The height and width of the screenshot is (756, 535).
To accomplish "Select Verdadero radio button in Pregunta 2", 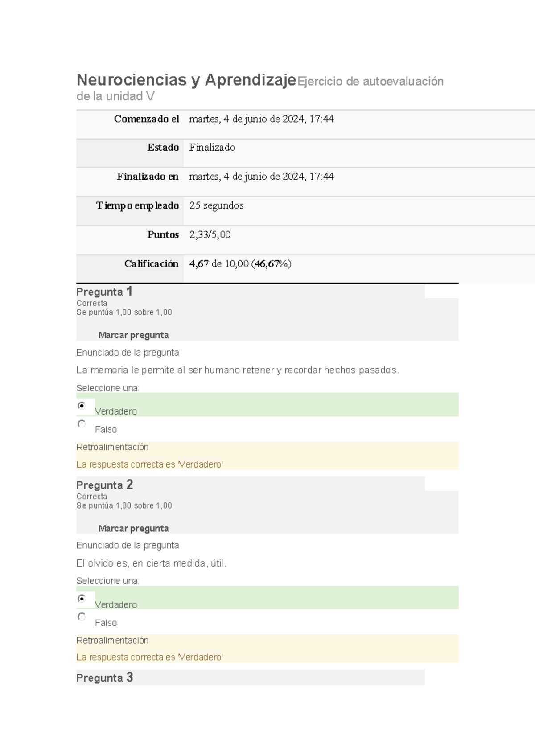I will pos(82,599).
